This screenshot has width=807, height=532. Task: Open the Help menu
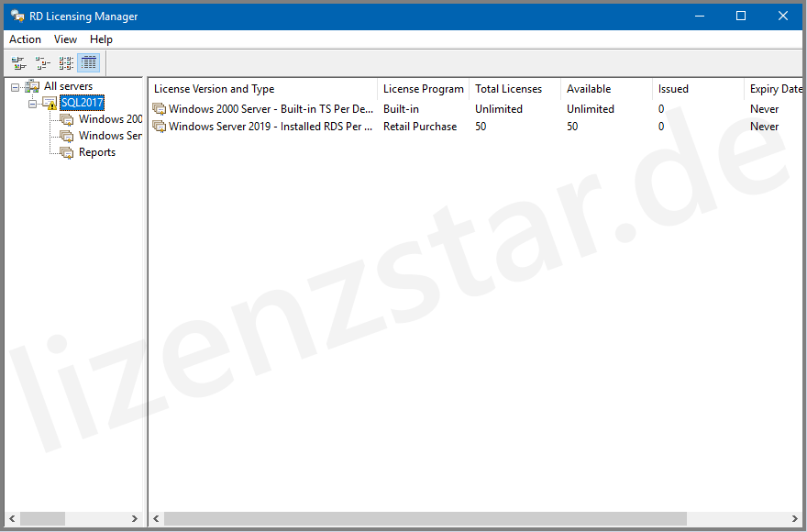(x=101, y=39)
